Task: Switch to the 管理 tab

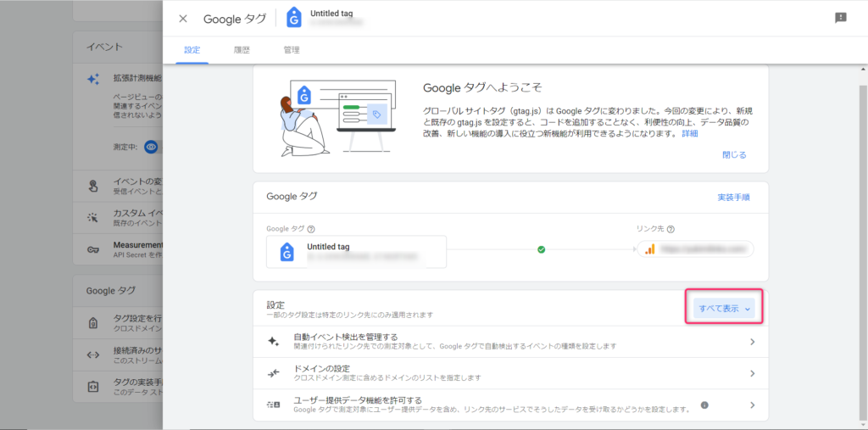Action: click(x=292, y=50)
